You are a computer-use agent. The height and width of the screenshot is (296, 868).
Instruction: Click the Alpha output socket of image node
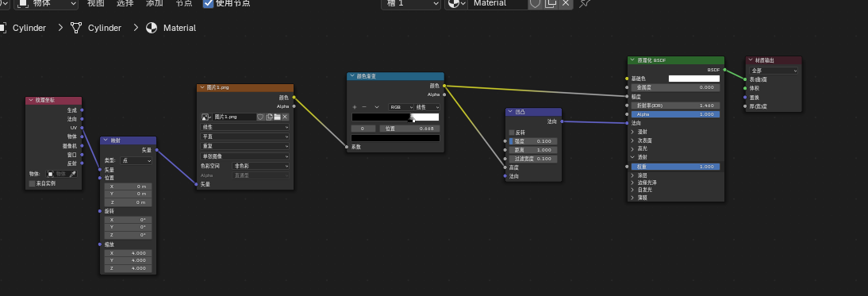tap(294, 106)
